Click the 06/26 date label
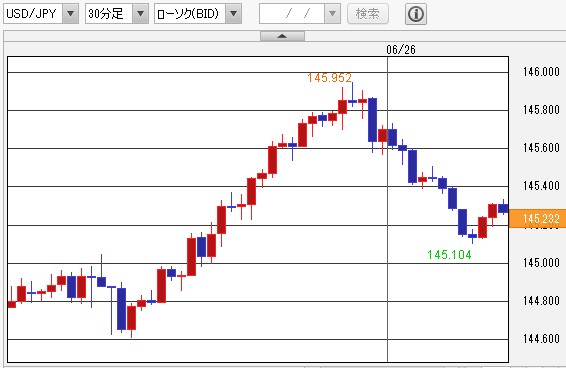This screenshot has height=368, width=566. point(401,49)
